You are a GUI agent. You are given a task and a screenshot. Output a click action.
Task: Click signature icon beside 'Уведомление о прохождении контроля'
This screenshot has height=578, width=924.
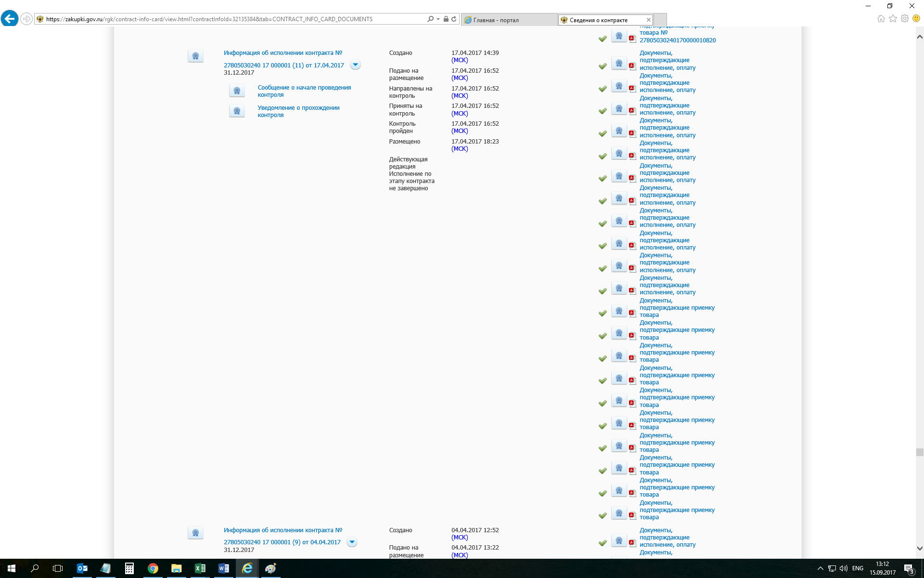[x=237, y=111]
